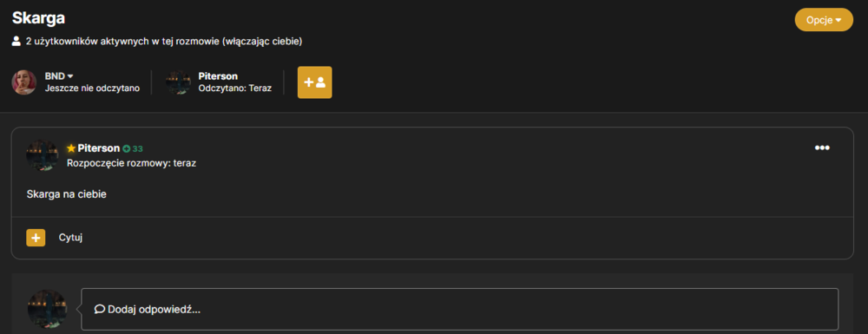Click the speech bubble icon in the reply box

[x=100, y=309]
